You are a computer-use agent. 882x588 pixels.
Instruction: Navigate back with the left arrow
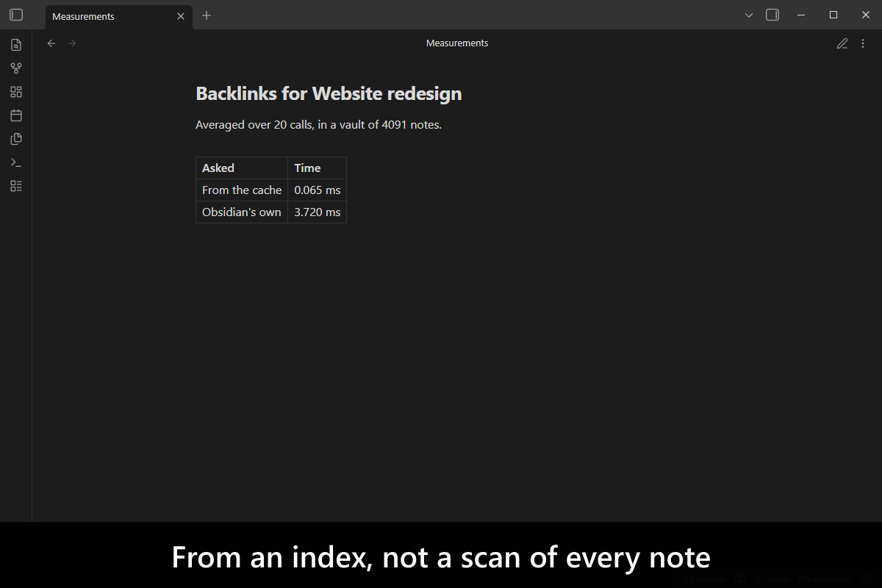[51, 43]
